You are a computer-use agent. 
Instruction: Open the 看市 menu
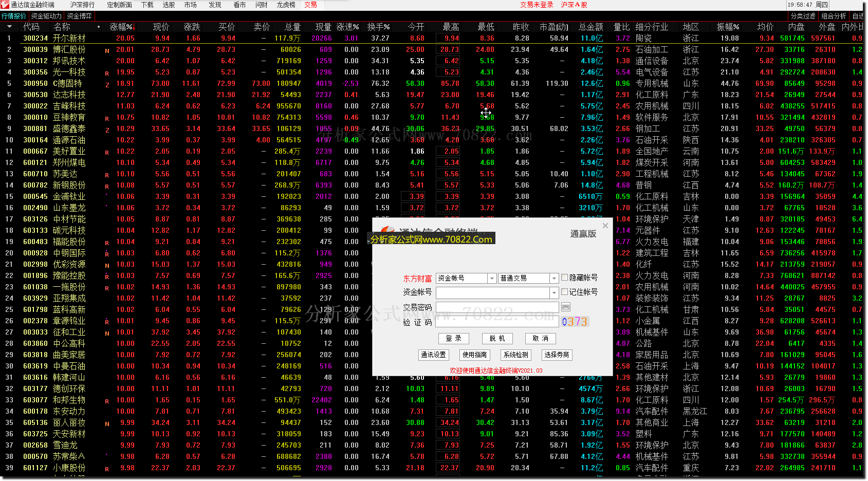[239, 5]
